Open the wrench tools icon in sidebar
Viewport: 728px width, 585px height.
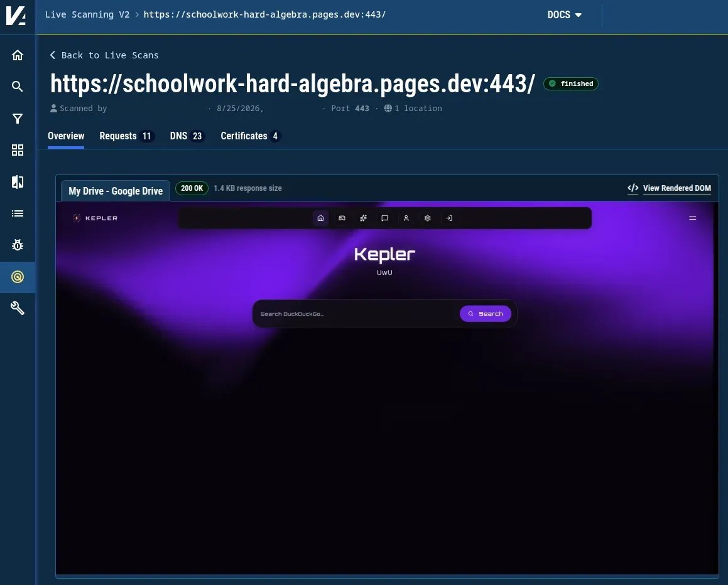[x=18, y=308]
